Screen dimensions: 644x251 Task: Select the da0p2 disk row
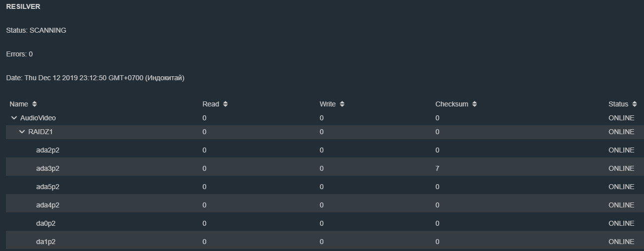tap(46, 223)
